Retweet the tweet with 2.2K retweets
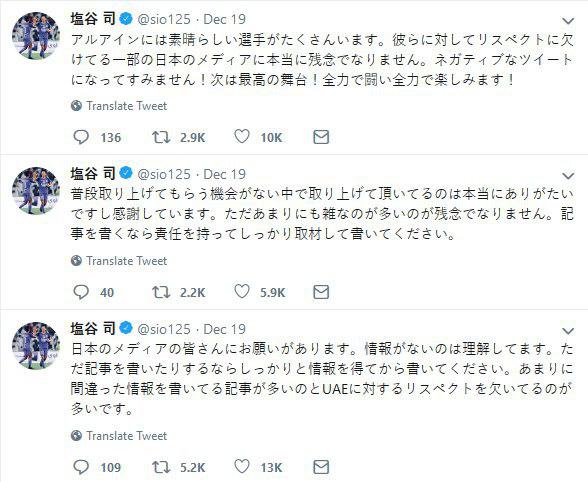 tap(161, 292)
